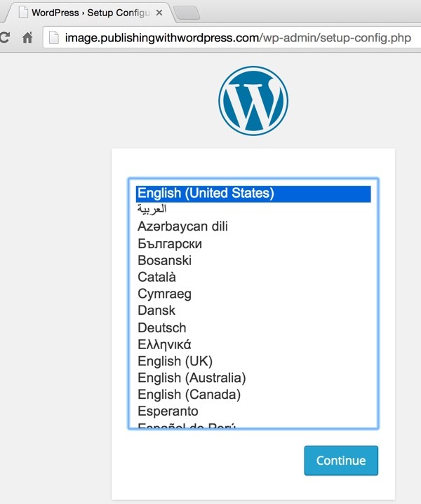This screenshot has width=421, height=504.
Task: Select Esperanto in the language list
Action: click(253, 411)
